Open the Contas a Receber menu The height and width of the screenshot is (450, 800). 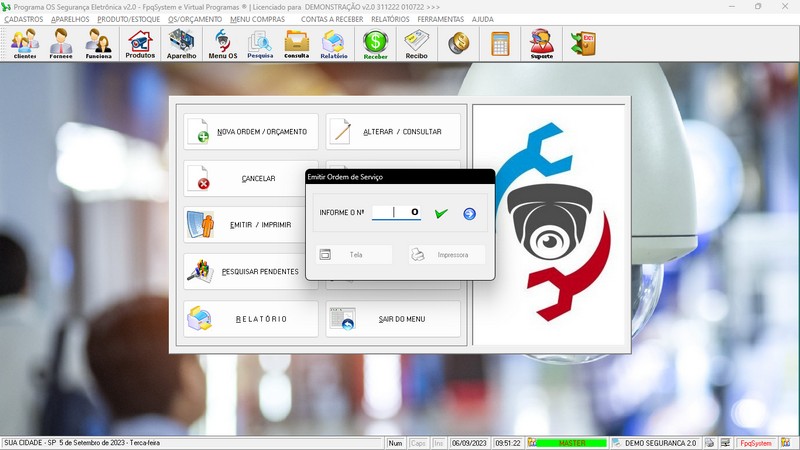(x=332, y=19)
